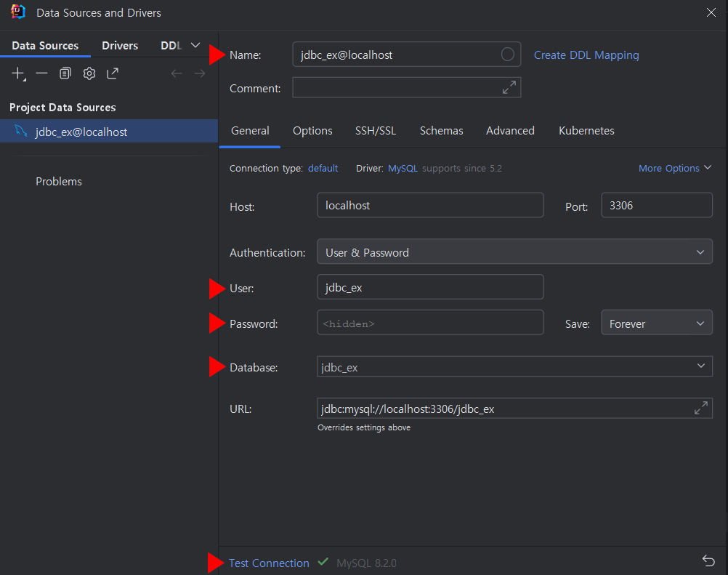Click the 'supports since 5.2' text
728x575 pixels.
point(462,168)
